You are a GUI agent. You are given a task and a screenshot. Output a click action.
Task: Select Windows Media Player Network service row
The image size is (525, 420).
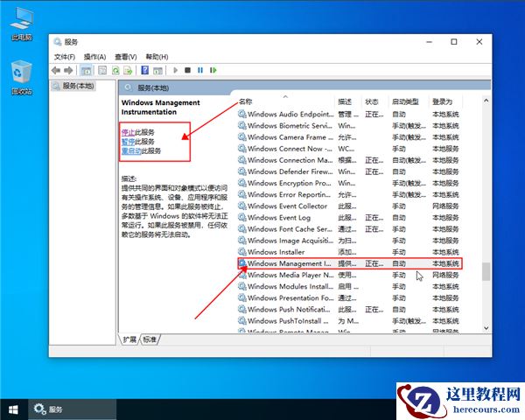(349, 275)
